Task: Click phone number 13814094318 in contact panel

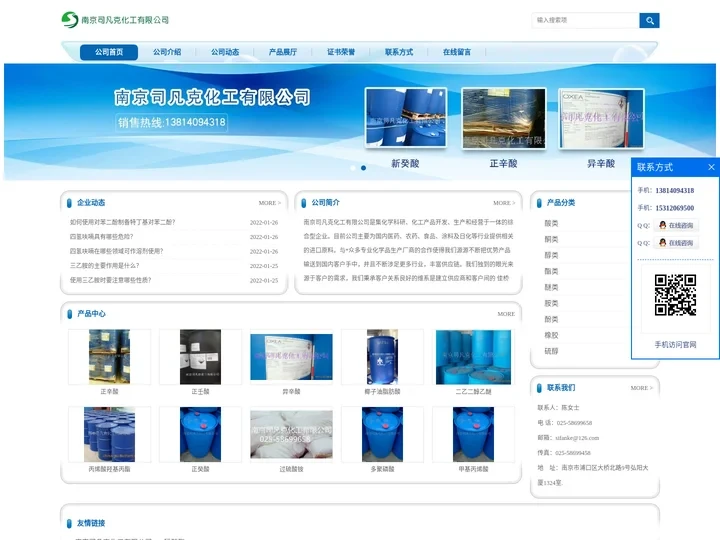Action: pos(675,191)
